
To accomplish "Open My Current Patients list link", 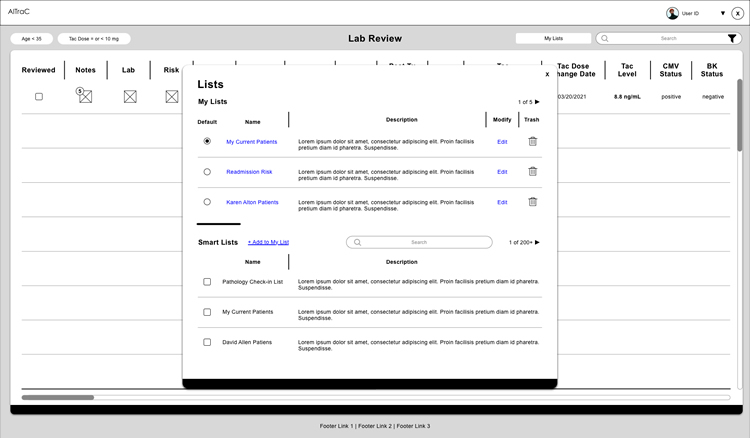I will (252, 142).
